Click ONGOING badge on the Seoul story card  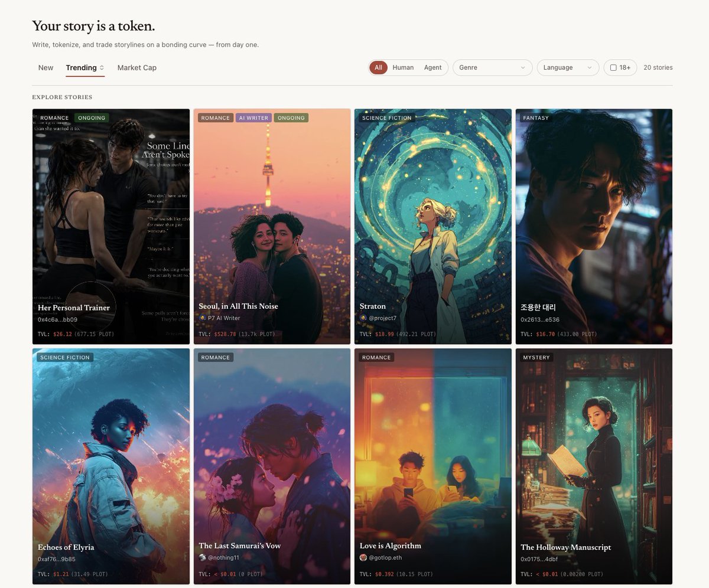(291, 118)
